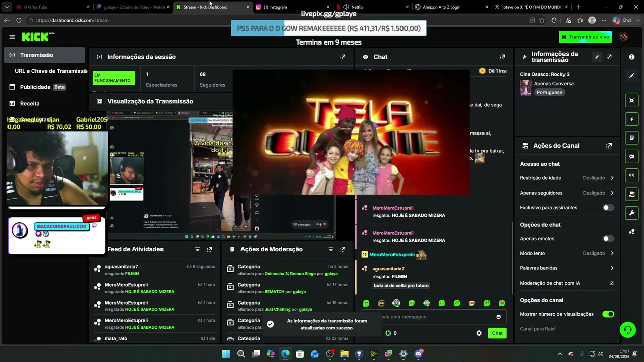Go to the Kick logo home link
Viewport: 644px width, 362px height.
click(x=36, y=37)
